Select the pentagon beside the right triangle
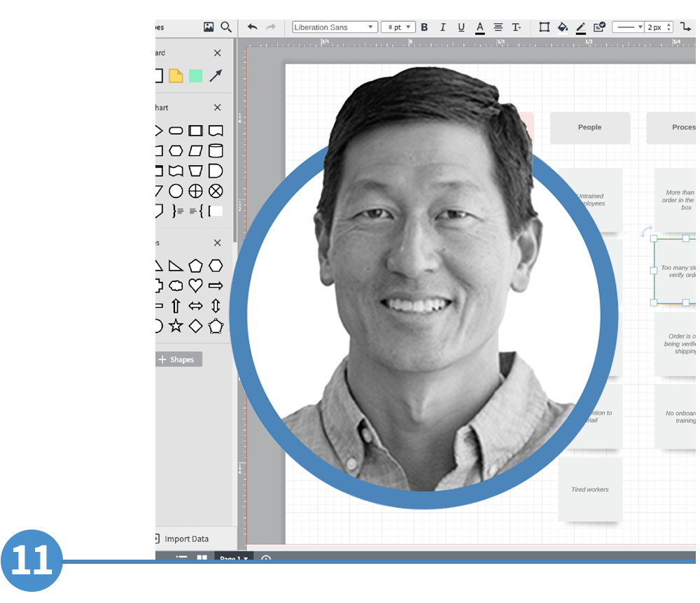This screenshot has height=603, width=700. click(195, 266)
